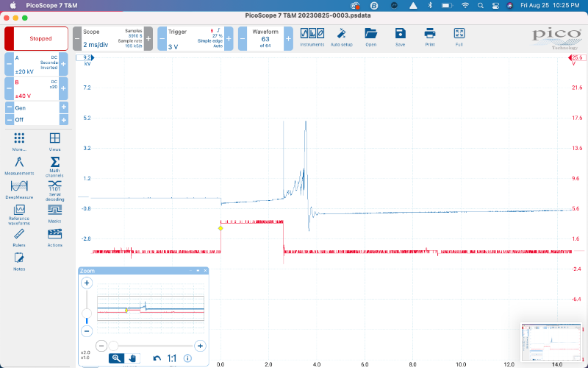Click the Auto setup icon

click(x=341, y=37)
